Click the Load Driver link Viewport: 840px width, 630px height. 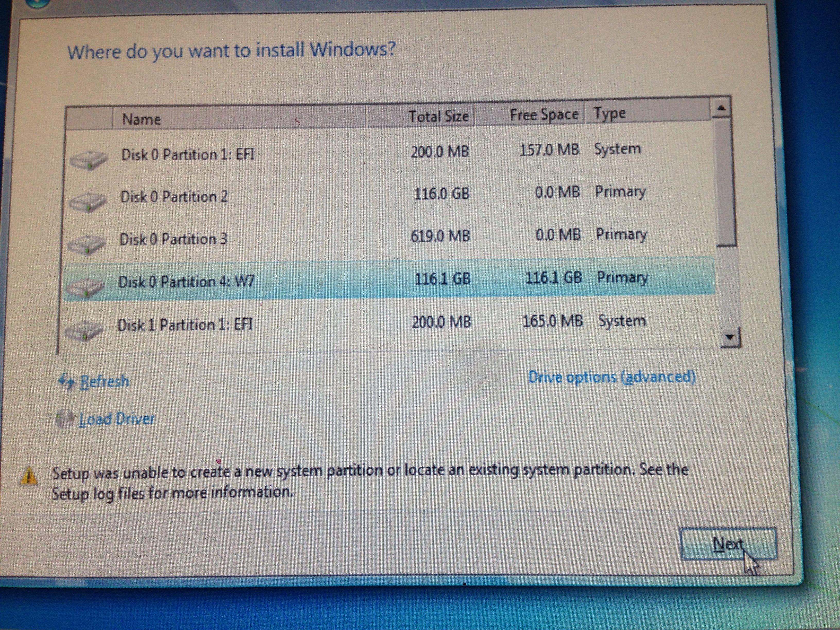(117, 419)
